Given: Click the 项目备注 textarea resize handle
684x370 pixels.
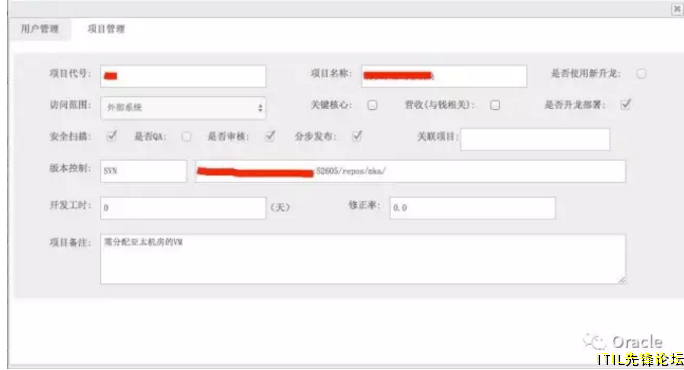Looking at the screenshot, I should tap(622, 280).
